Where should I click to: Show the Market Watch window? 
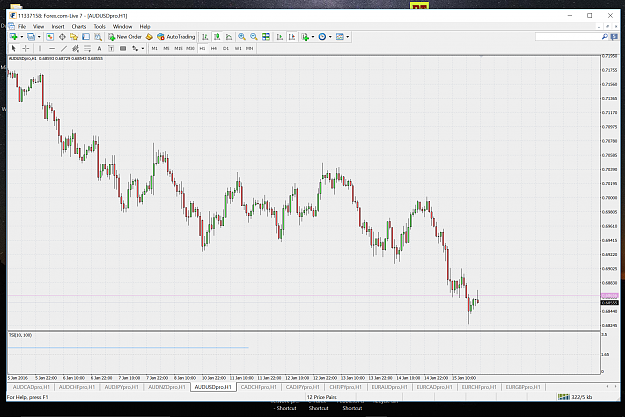coord(50,37)
